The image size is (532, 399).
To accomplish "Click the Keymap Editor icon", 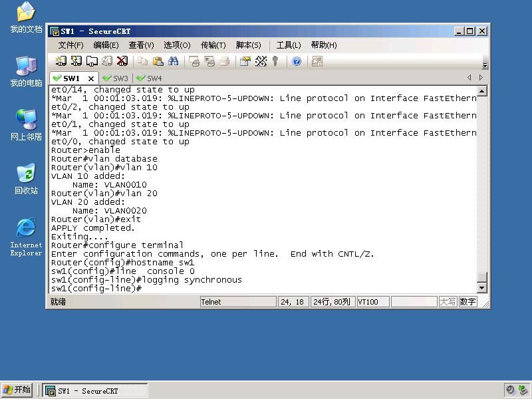I will pyautogui.click(x=261, y=61).
